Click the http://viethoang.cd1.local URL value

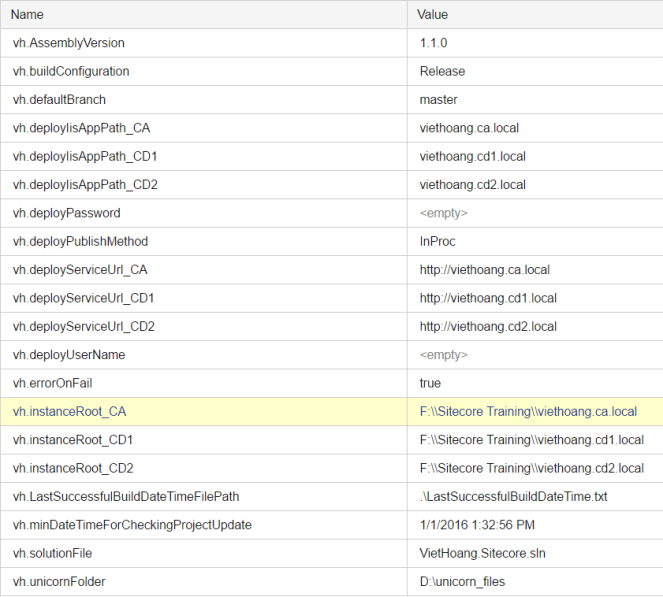click(488, 298)
